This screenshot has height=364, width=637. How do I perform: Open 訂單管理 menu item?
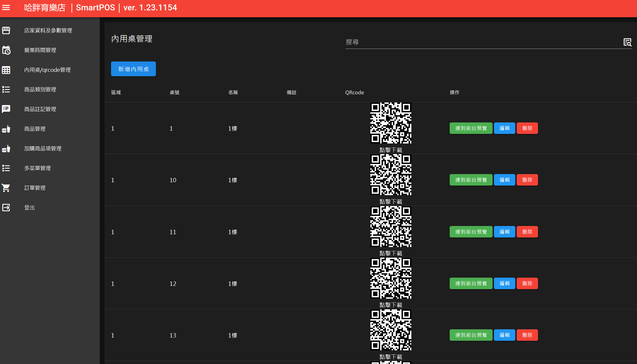tap(50, 188)
